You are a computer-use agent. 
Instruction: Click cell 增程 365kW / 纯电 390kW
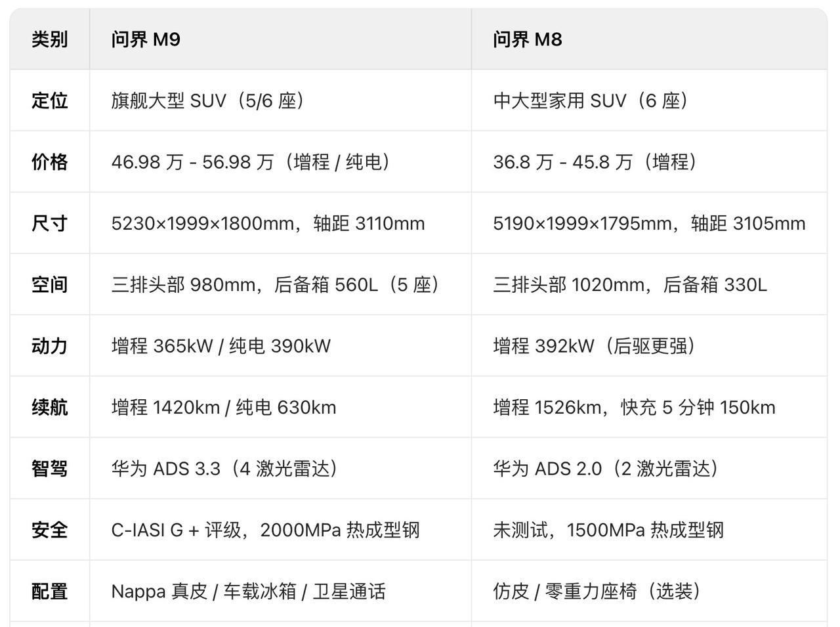click(x=280, y=345)
